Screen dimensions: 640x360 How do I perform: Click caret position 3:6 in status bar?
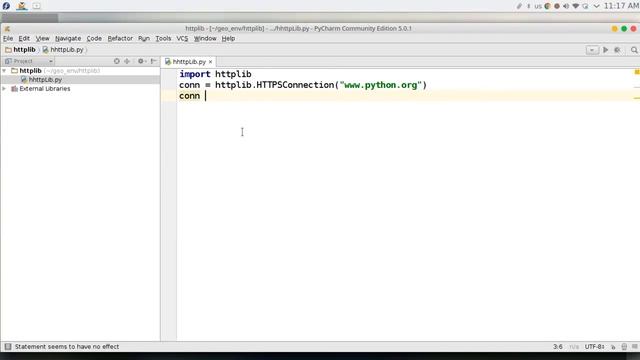(x=558, y=347)
